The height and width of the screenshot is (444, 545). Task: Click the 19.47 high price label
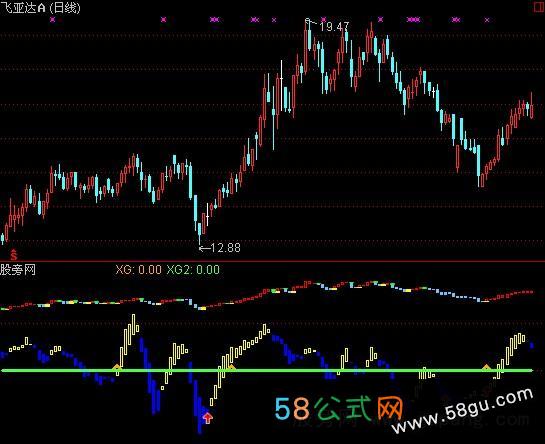pyautogui.click(x=334, y=27)
